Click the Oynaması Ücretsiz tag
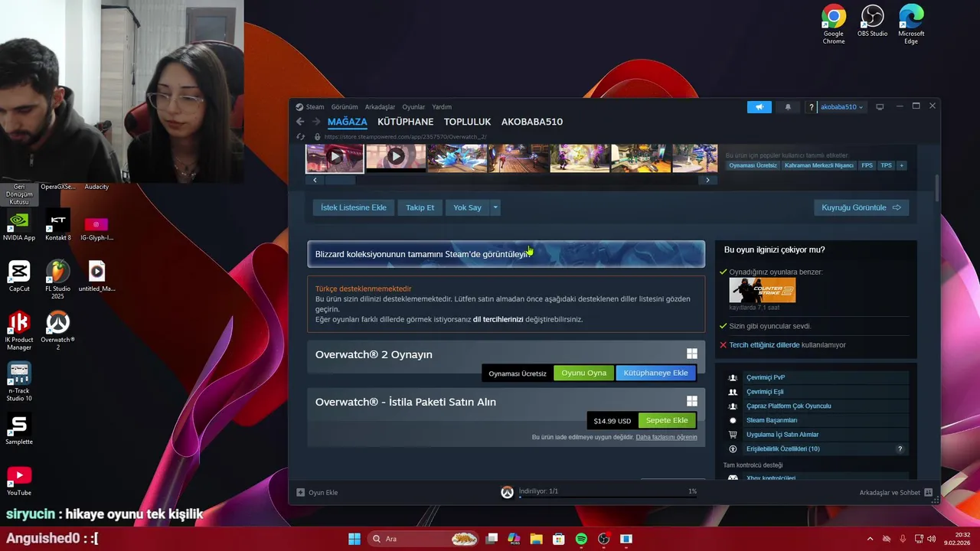The width and height of the screenshot is (980, 551). [753, 165]
